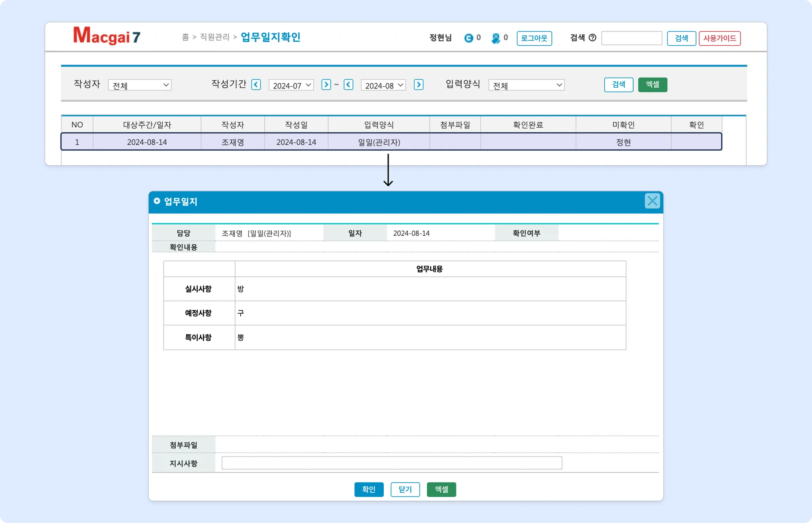Click into the 지시사항 text field

click(392, 463)
